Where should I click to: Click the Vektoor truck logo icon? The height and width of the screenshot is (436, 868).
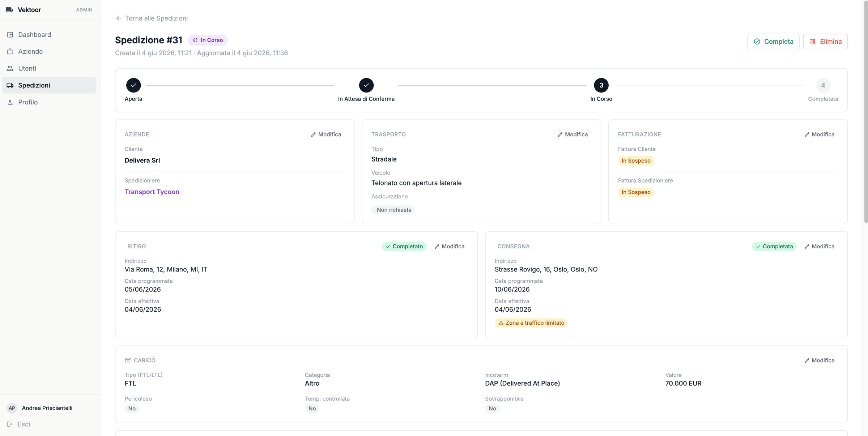pos(9,10)
